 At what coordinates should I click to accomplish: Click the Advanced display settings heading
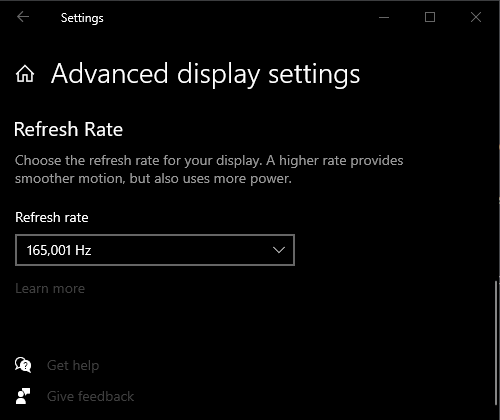click(x=205, y=74)
